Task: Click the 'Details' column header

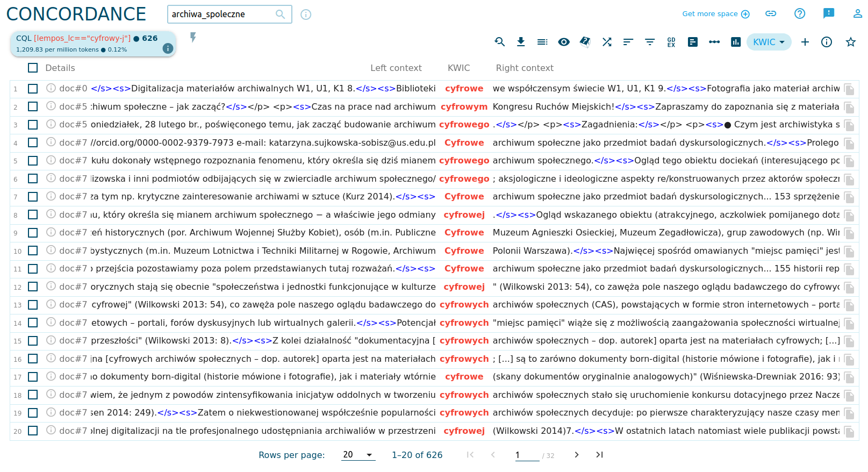Action: click(x=60, y=68)
